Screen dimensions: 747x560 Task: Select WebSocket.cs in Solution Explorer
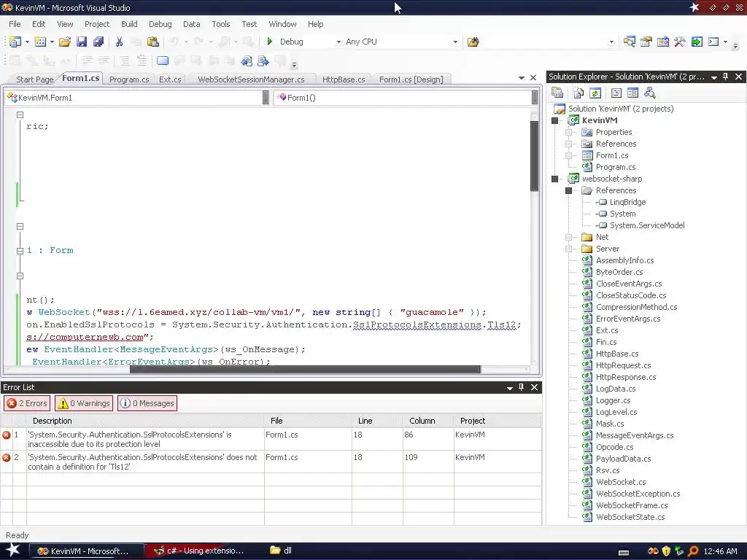click(x=621, y=482)
